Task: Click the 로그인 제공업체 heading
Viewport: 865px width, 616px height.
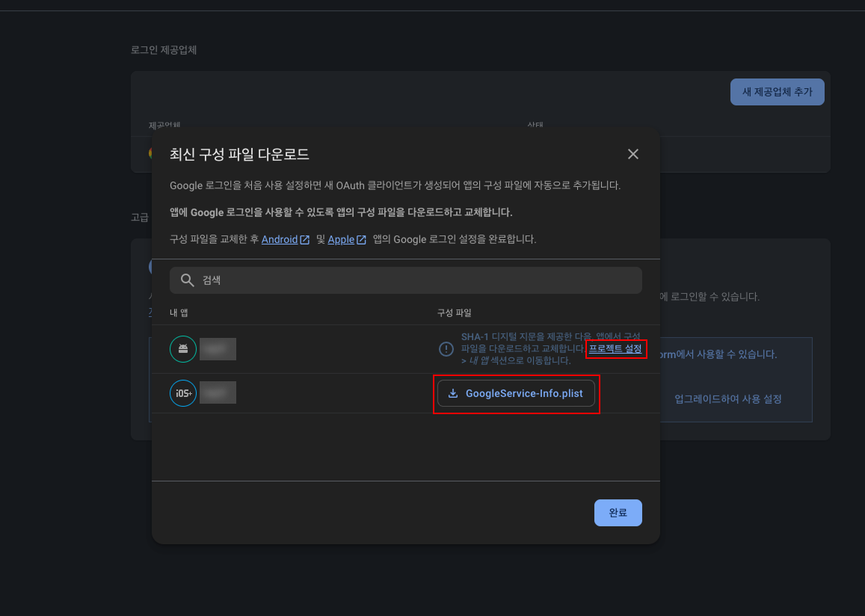Action: [x=164, y=50]
